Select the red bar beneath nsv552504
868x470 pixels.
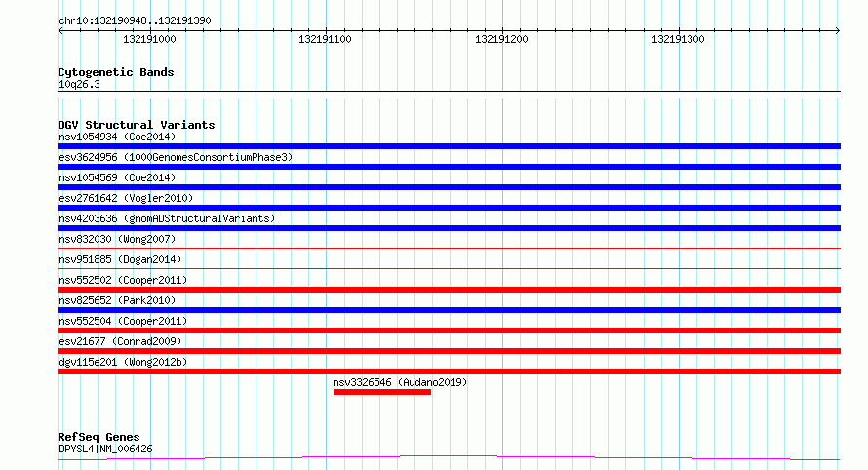(449, 331)
